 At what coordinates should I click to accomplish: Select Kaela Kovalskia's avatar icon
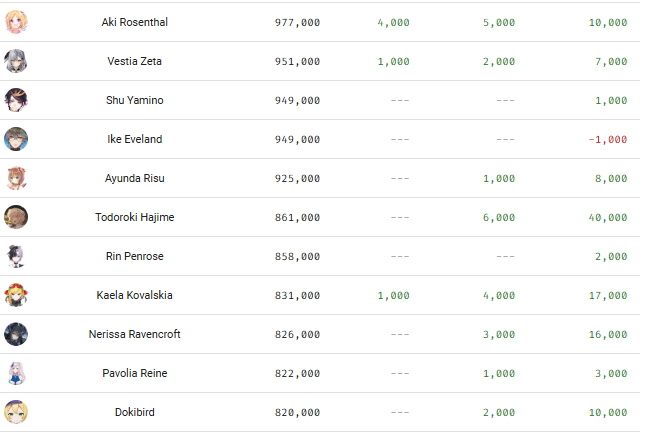[x=16, y=295]
